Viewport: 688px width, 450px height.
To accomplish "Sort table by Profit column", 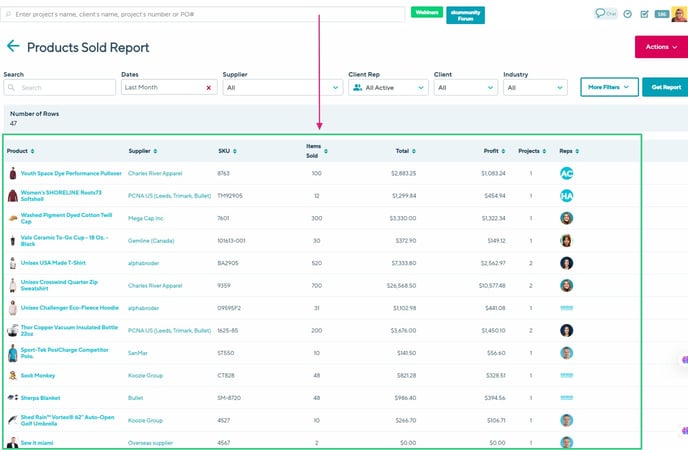I will [494, 151].
